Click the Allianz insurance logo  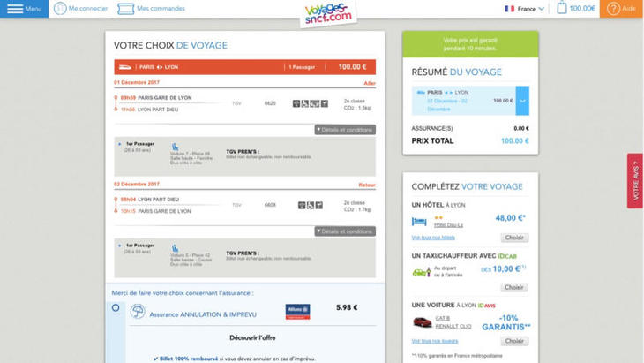[x=297, y=310]
